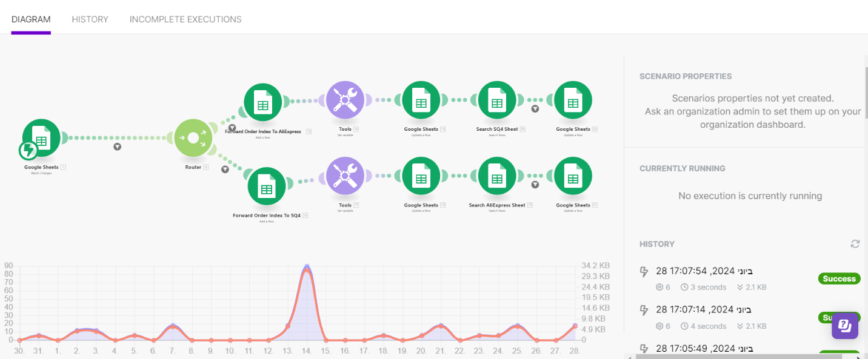Switch to the DIAGRAM tab
The image size is (868, 359).
click(31, 19)
